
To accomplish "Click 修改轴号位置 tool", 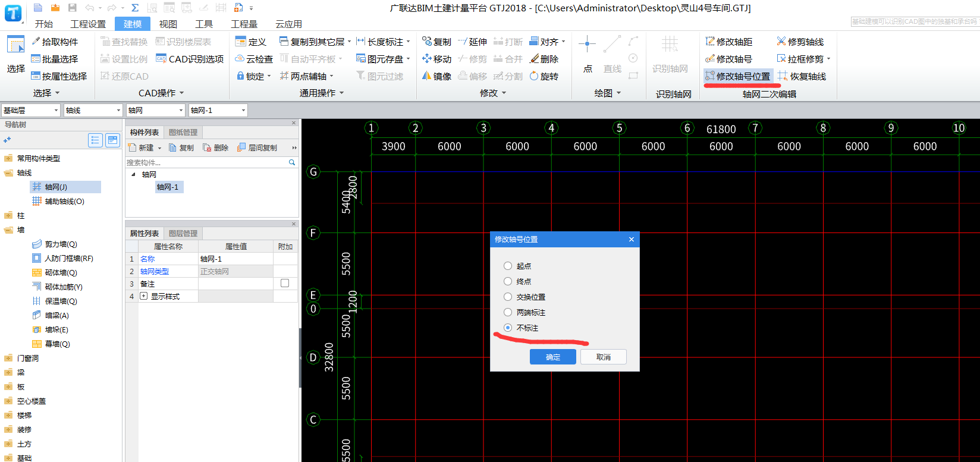I will 738,76.
